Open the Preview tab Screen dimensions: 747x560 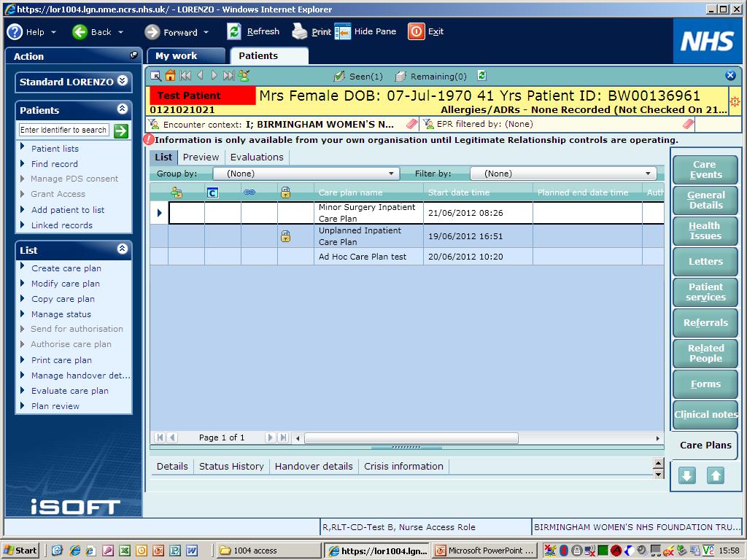tap(201, 157)
